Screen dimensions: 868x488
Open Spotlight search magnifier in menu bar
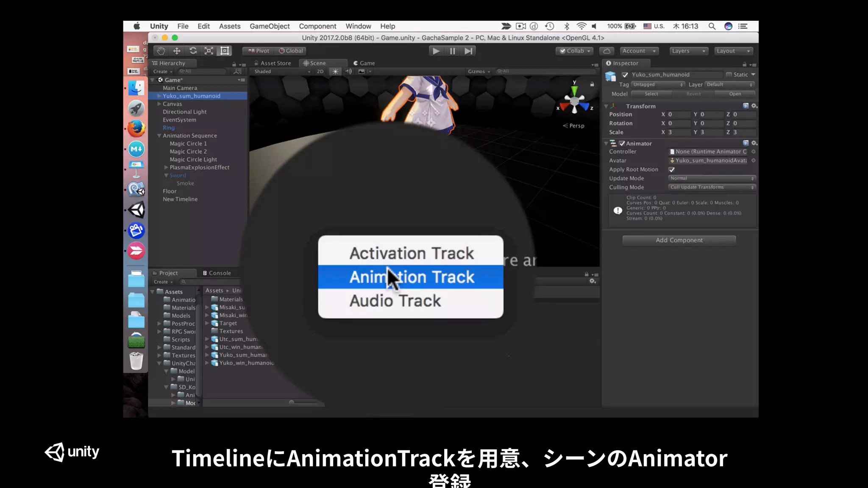(x=712, y=26)
